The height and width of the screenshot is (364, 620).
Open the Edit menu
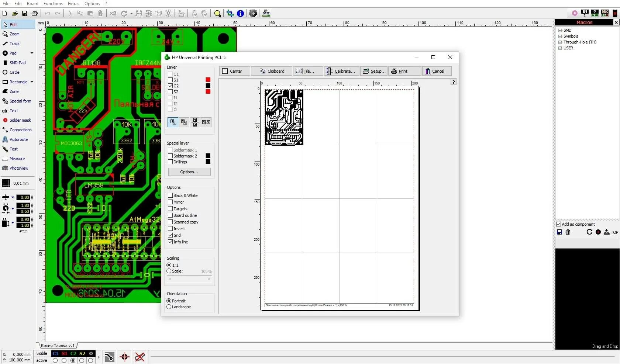18,3
